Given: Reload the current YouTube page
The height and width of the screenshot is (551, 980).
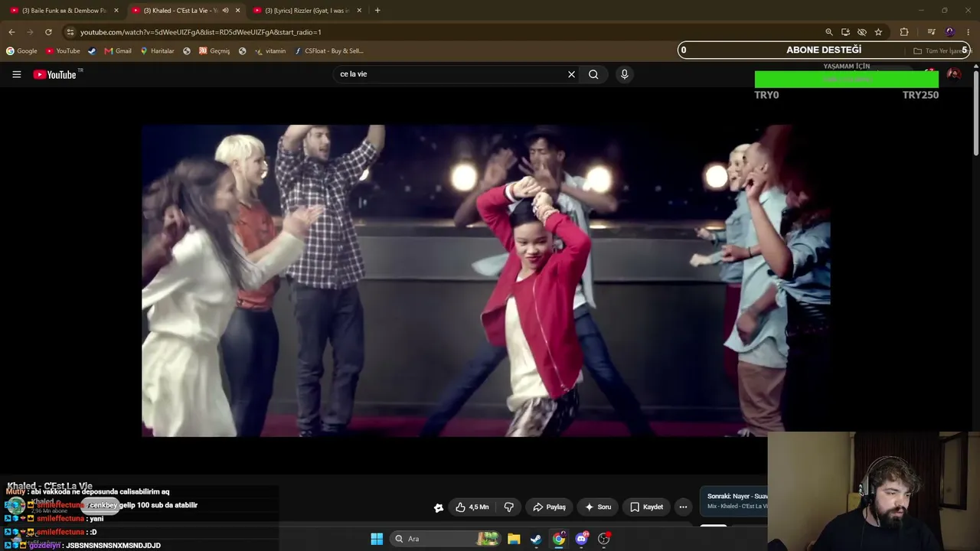Looking at the screenshot, I should pyautogui.click(x=48, y=32).
